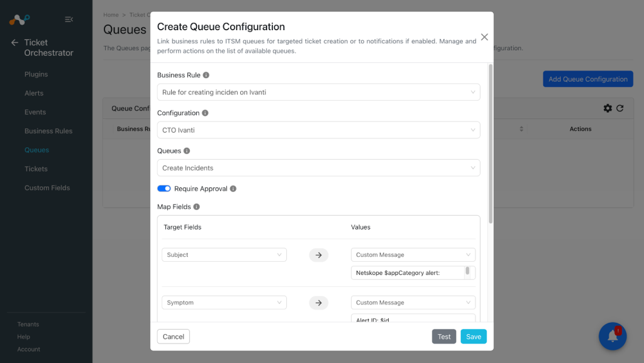Click the Map Fields info icon
This screenshot has width=644, height=363.
[197, 206]
